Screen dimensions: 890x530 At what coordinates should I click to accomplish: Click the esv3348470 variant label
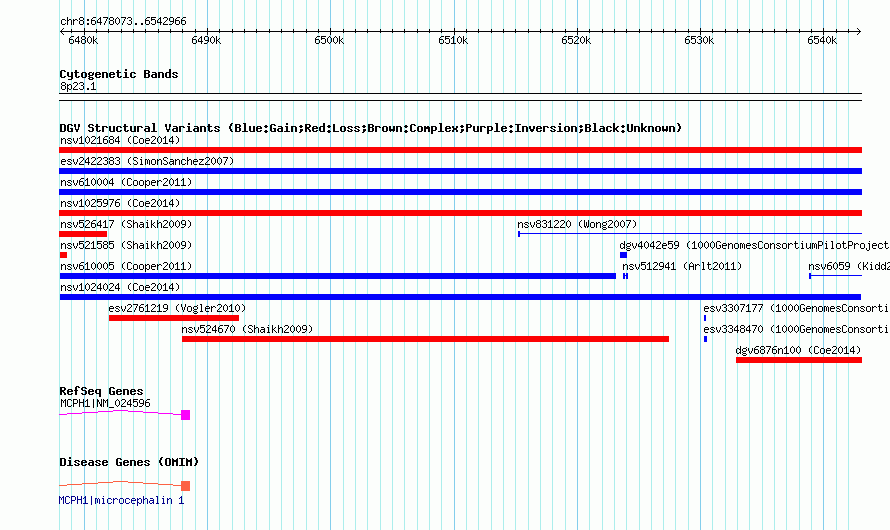pyautogui.click(x=796, y=329)
